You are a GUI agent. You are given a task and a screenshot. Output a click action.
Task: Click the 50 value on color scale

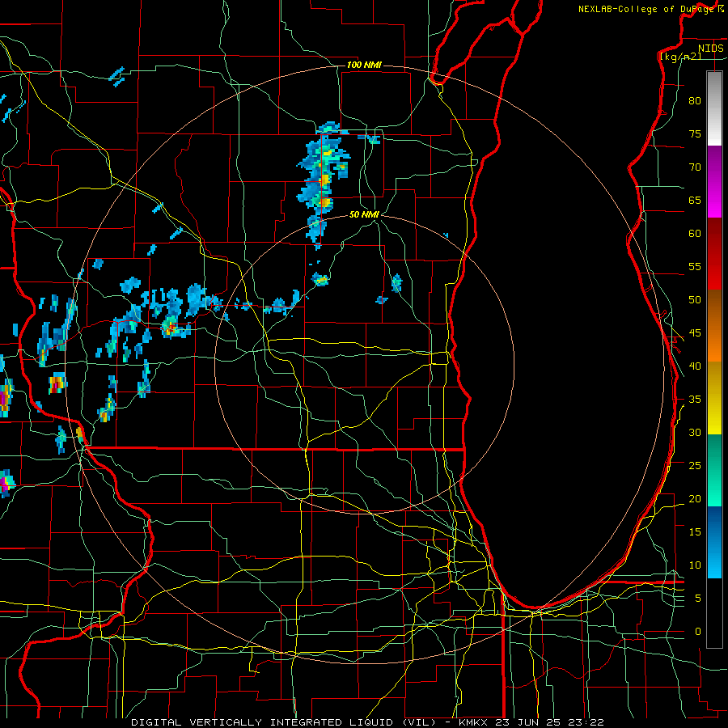[695, 300]
